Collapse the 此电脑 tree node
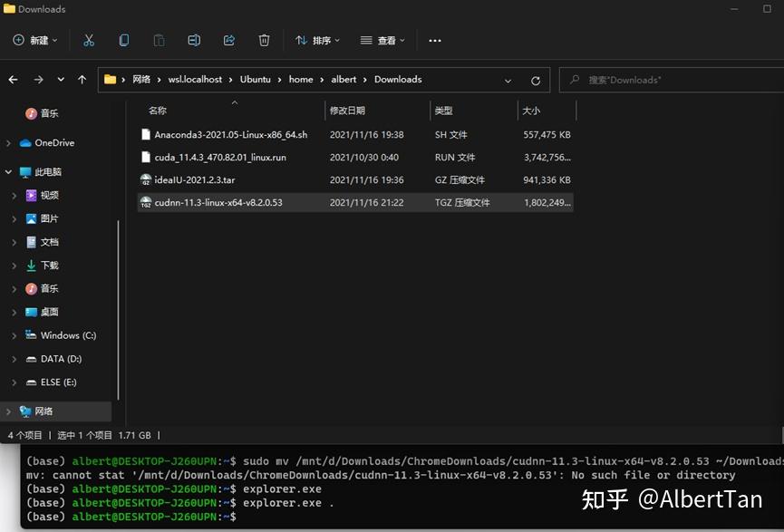 8,171
